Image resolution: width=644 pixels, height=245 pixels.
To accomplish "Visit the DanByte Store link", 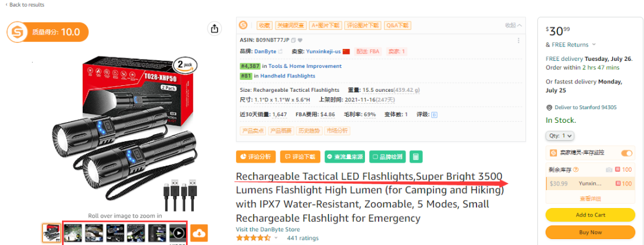I will 268,230.
